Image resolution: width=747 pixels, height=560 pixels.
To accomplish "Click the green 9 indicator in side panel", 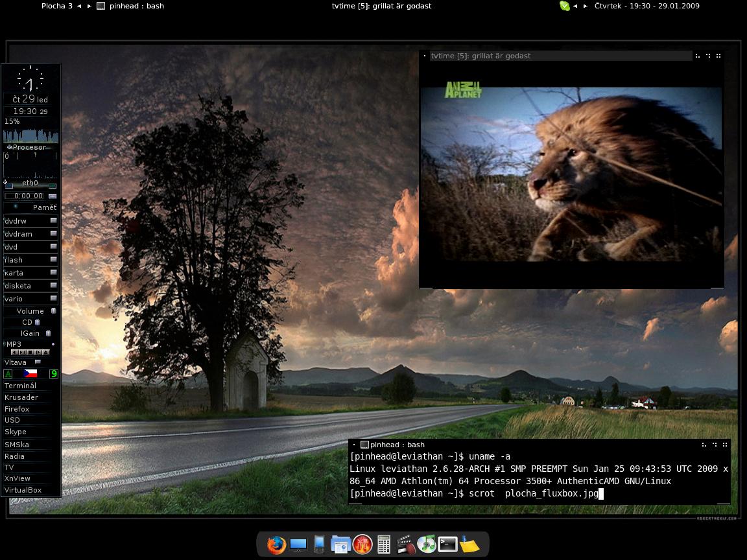I will [53, 374].
